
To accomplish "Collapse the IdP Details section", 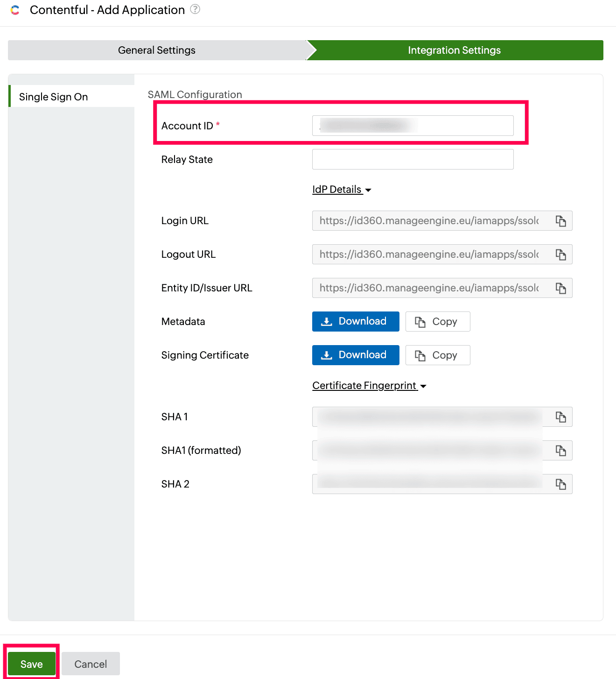I will (x=342, y=190).
